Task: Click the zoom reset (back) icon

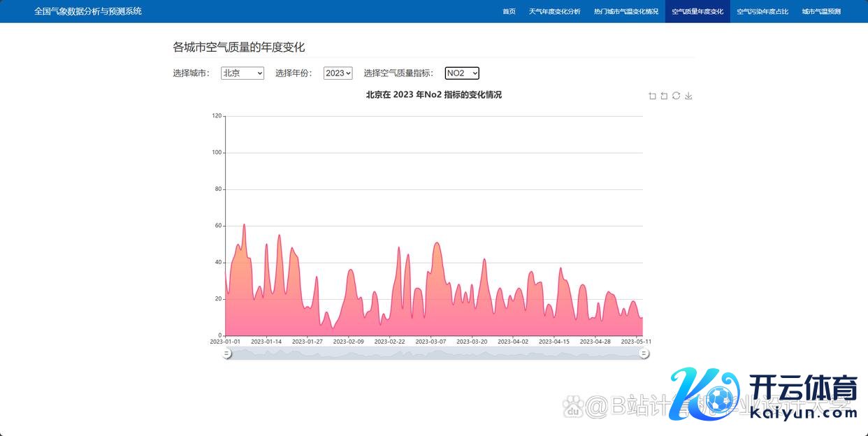Action: 664,96
